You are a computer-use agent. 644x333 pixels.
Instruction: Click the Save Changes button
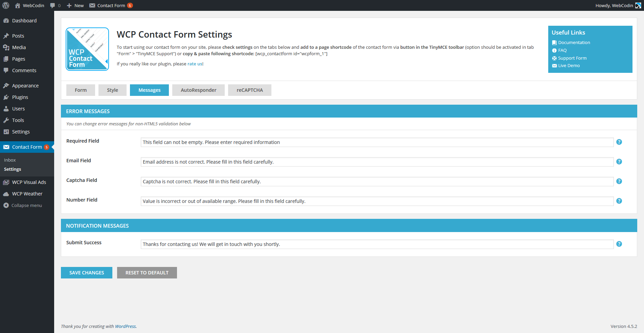point(87,273)
